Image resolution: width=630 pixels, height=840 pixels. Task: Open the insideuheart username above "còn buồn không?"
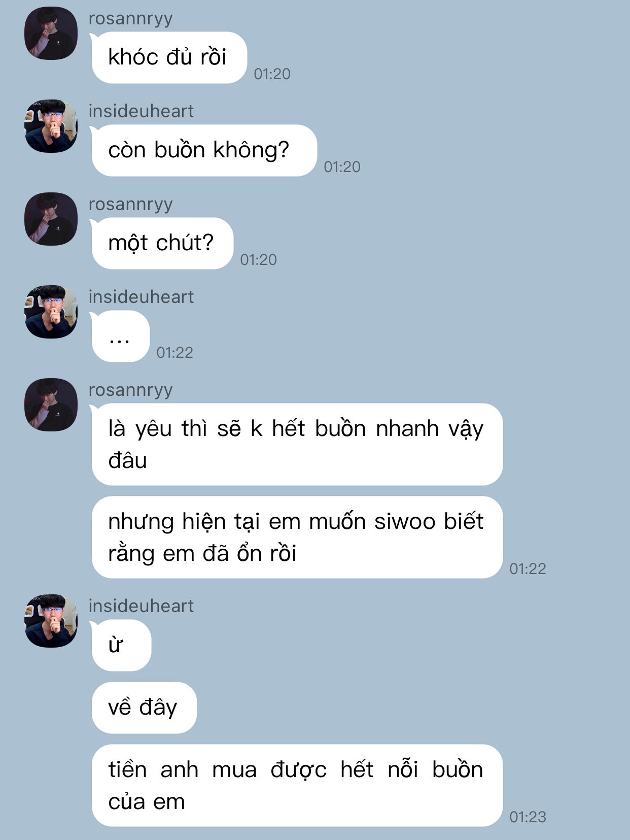(141, 111)
